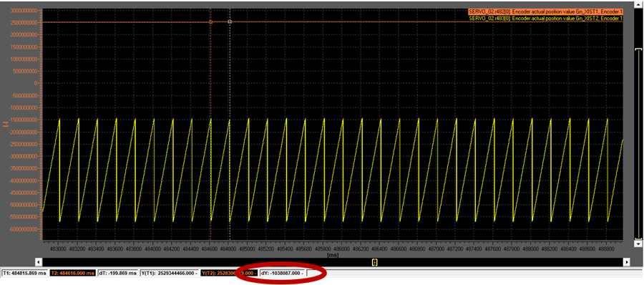
Task: Select the yellow SERVO_02.r483[0] legend entry
Action: [545, 18]
